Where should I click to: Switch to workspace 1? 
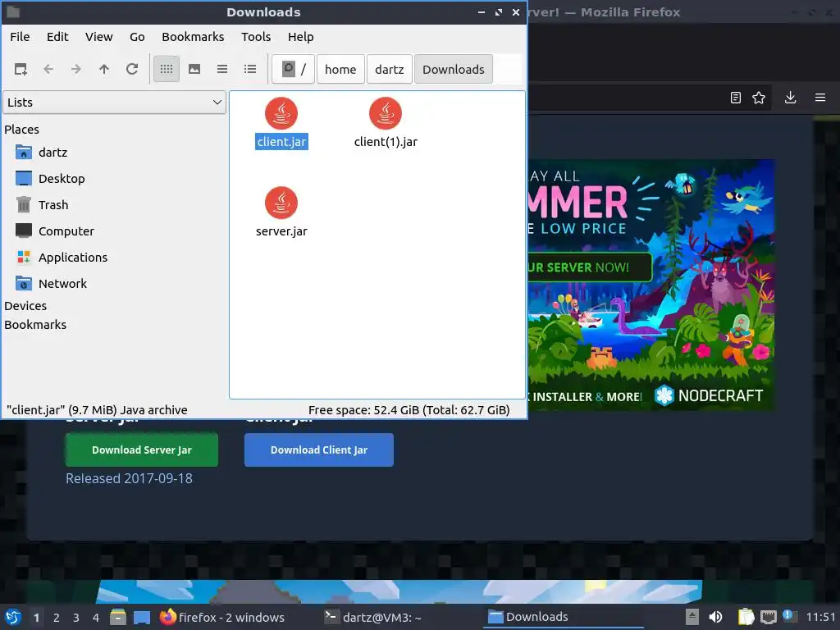coord(36,618)
